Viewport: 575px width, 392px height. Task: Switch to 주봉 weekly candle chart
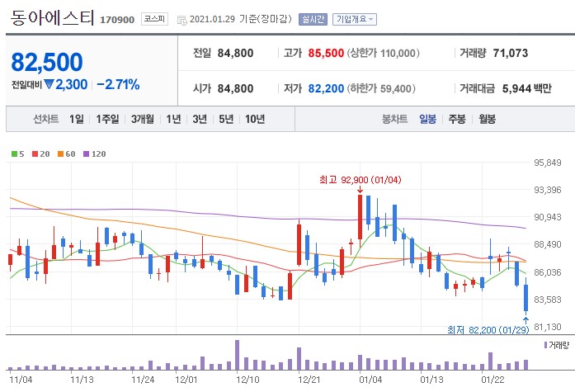[457, 119]
